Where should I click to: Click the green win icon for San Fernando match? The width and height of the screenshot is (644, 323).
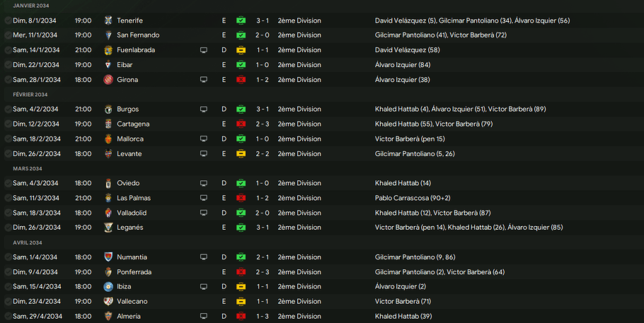click(x=241, y=35)
